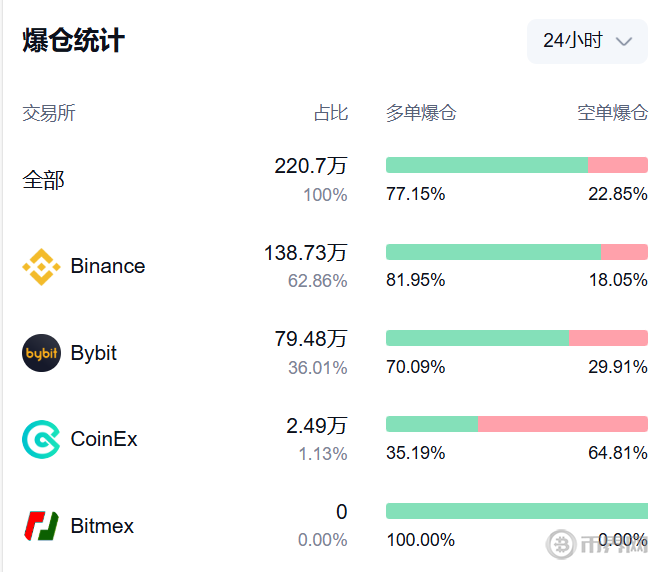Open the CoinEx exchange name link
The image size is (659, 572).
[104, 439]
